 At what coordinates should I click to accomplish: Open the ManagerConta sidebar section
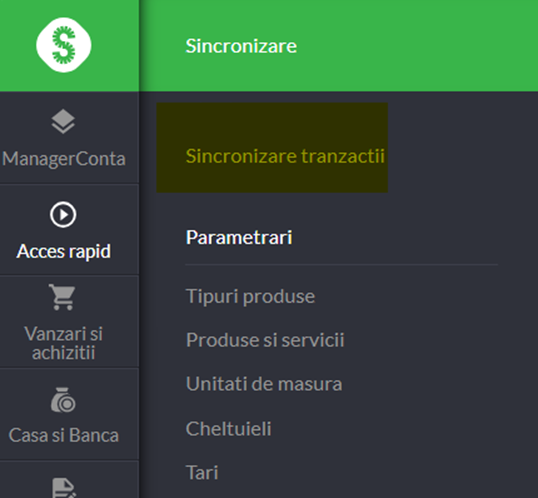(64, 159)
